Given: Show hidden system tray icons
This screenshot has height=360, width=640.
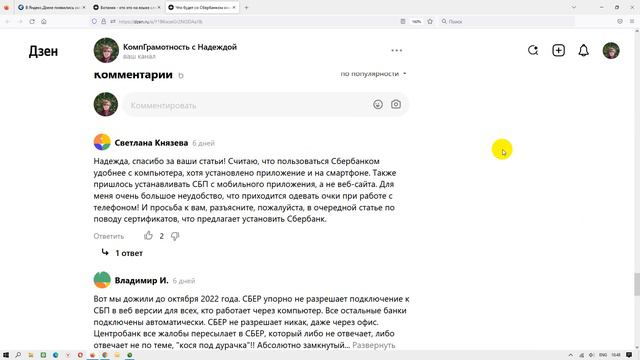Looking at the screenshot, I should [x=571, y=355].
